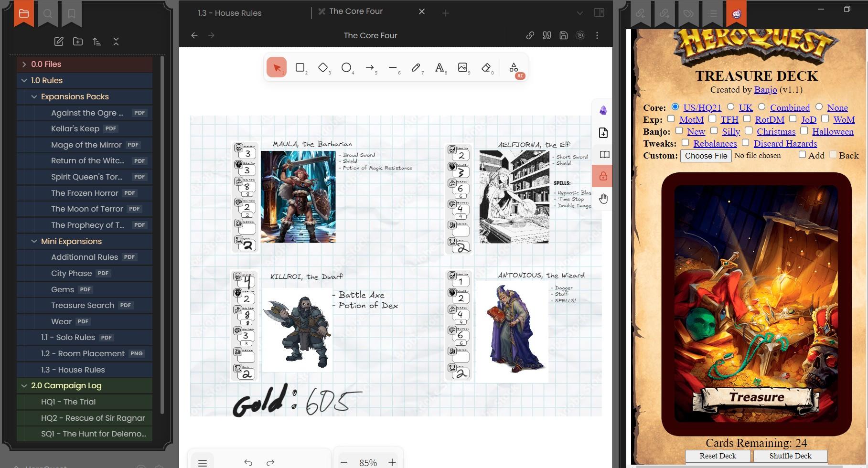Select the Arrow tool

pos(370,68)
